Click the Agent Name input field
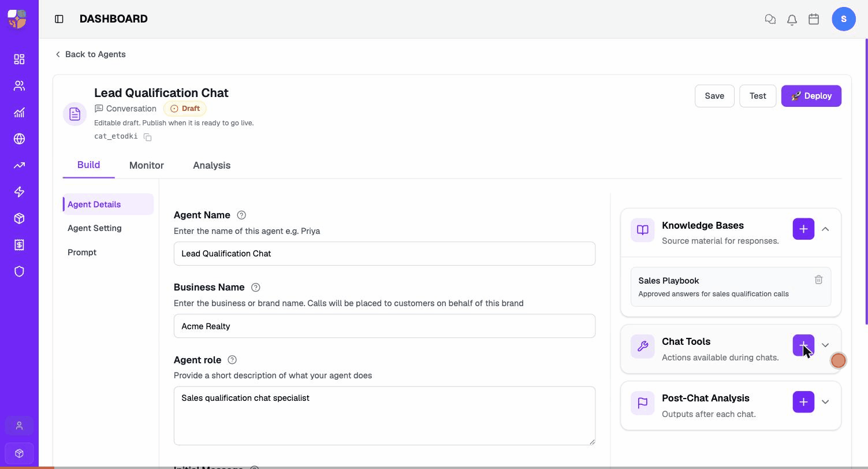868x469 pixels. tap(385, 254)
